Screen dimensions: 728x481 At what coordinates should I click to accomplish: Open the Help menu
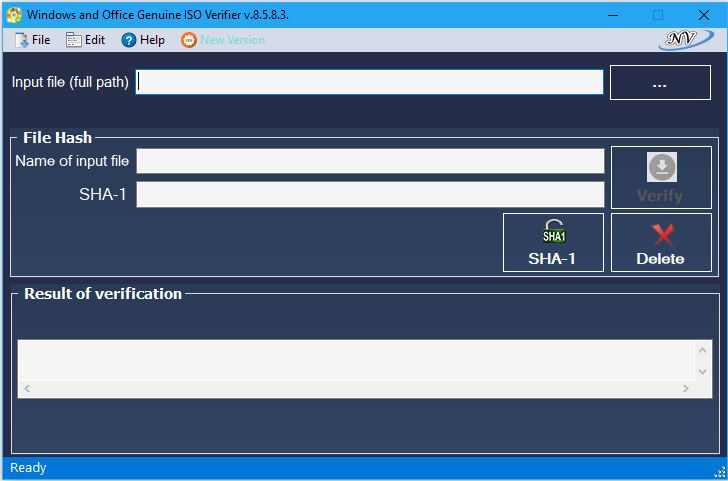point(143,40)
